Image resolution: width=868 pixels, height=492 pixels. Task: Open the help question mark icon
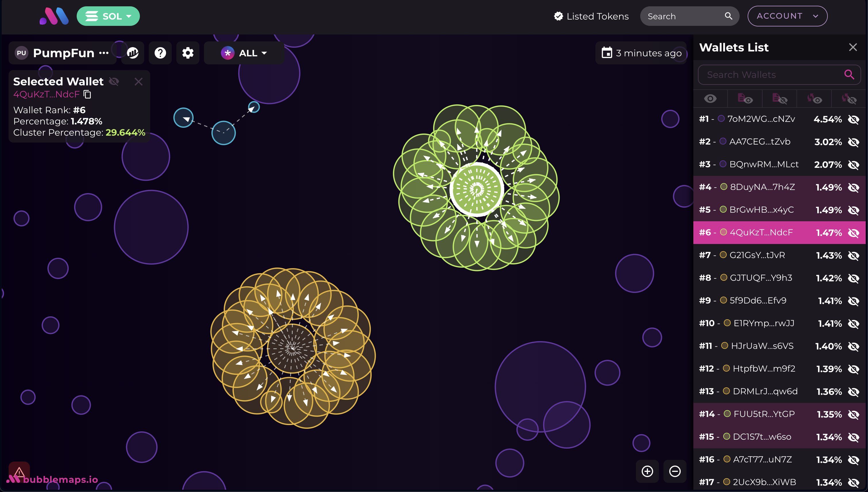pyautogui.click(x=160, y=53)
